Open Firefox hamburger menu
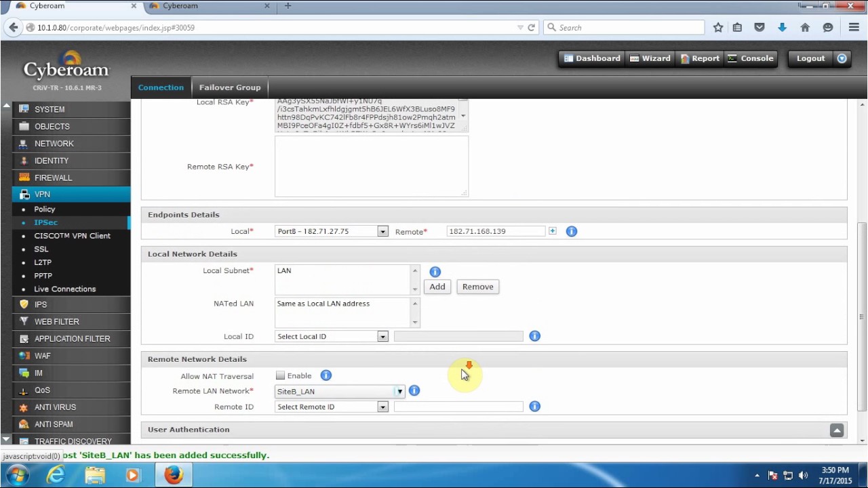 pyautogui.click(x=854, y=28)
